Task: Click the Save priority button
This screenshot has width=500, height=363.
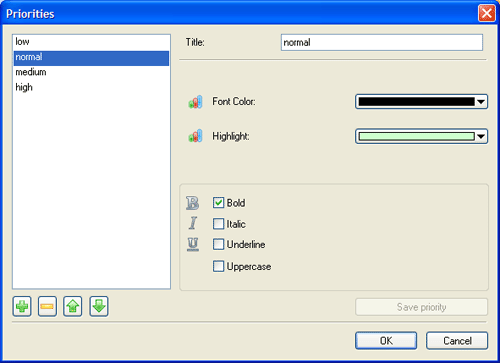Action: (421, 307)
